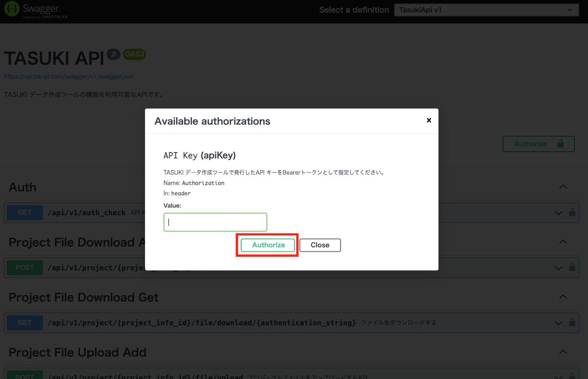588x379 pixels.
Task: Expand the file/download GET endpoint arrow
Action: click(559, 323)
